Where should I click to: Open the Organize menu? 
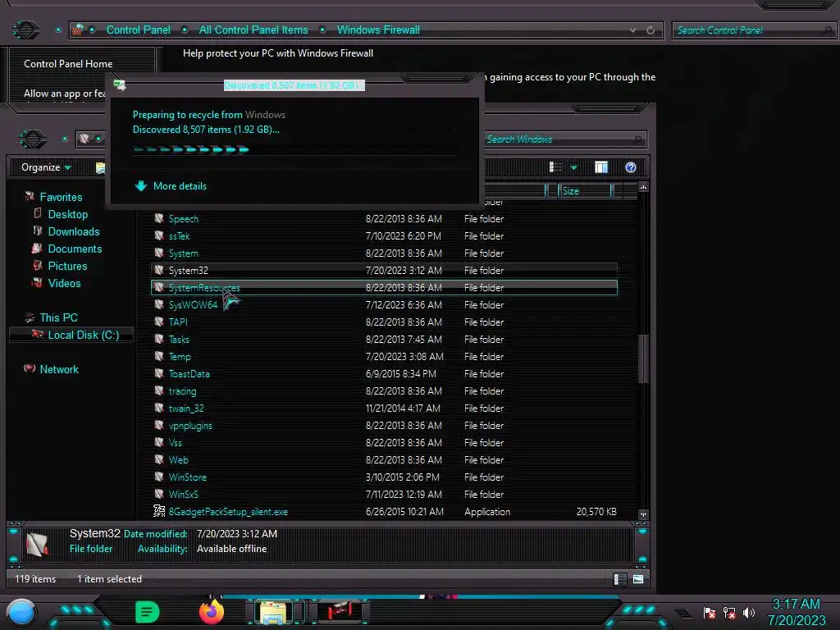tap(46, 167)
